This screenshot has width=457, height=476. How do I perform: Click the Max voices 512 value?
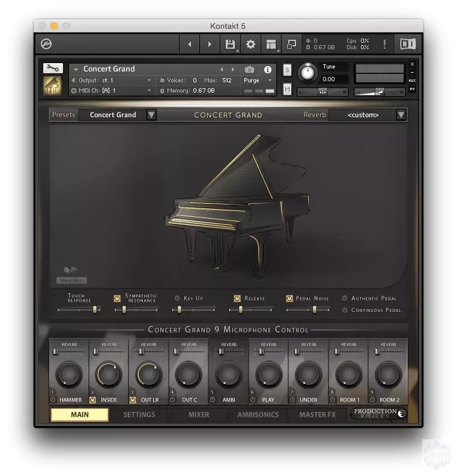[227, 81]
